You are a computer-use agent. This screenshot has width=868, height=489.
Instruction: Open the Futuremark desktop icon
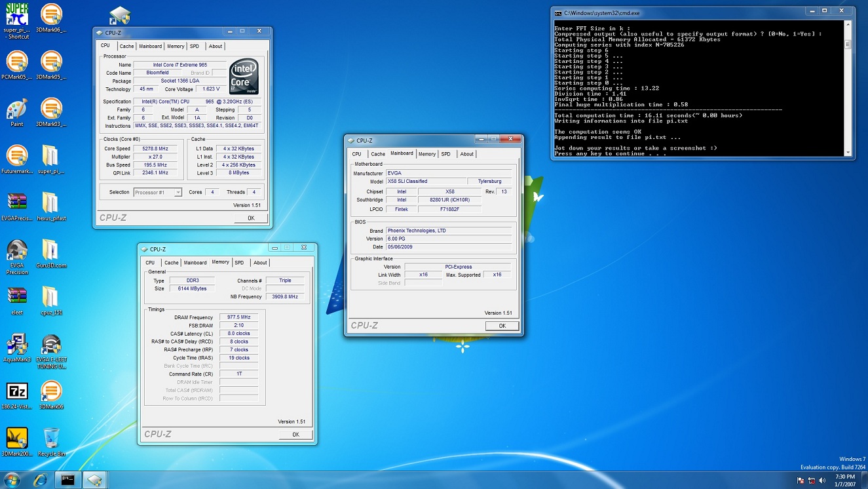click(17, 160)
